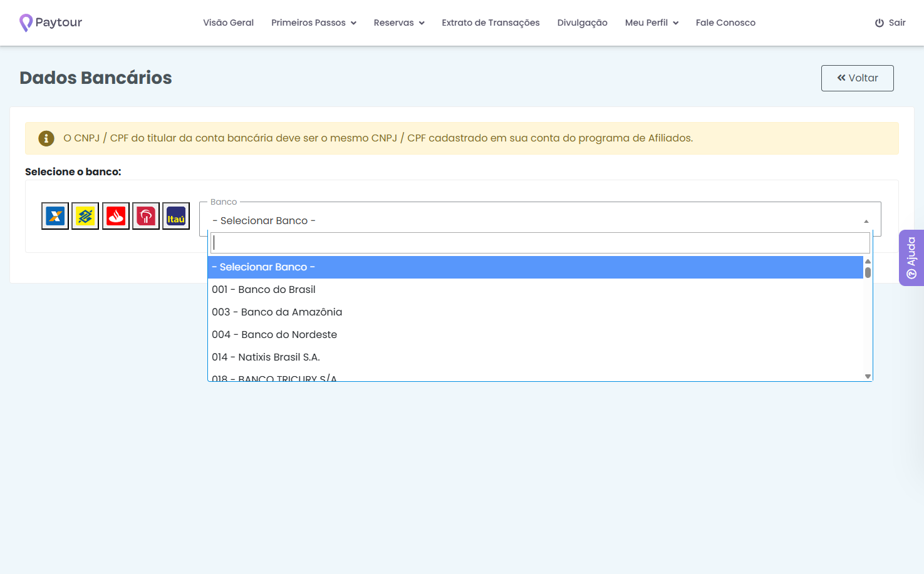924x574 pixels.
Task: Select '014 - Natixis Brasil S.A.' option
Action: tap(536, 357)
